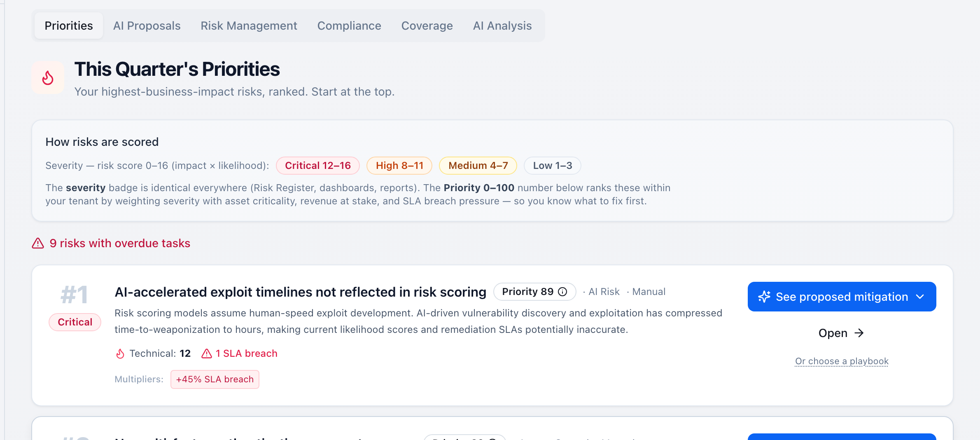Screen dimensions: 980x440
Task: Open the AI Analysis tab
Action: [x=502, y=26]
